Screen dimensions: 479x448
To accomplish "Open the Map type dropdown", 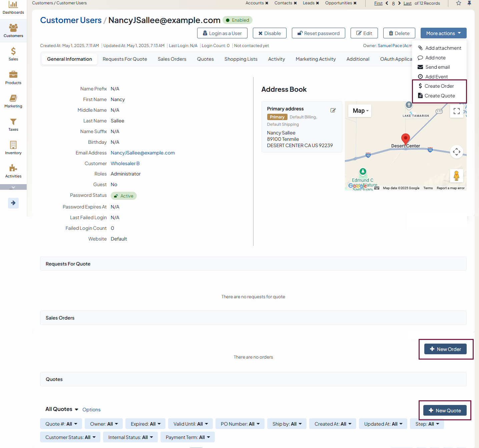I will 360,111.
